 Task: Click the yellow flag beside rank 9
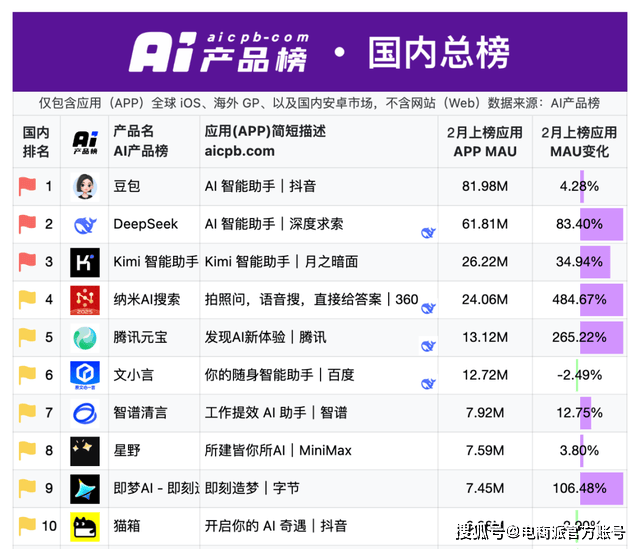(27, 489)
